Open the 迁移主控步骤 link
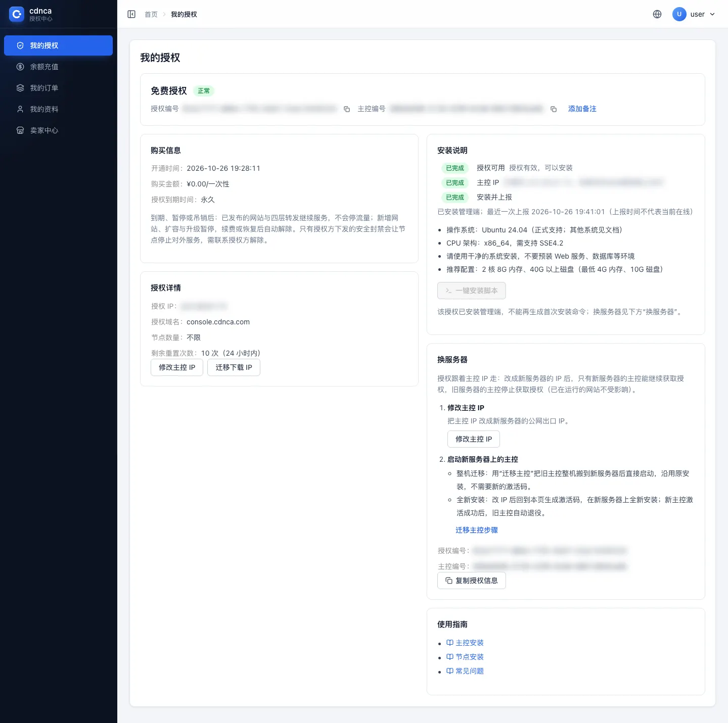728x723 pixels. [x=477, y=530]
